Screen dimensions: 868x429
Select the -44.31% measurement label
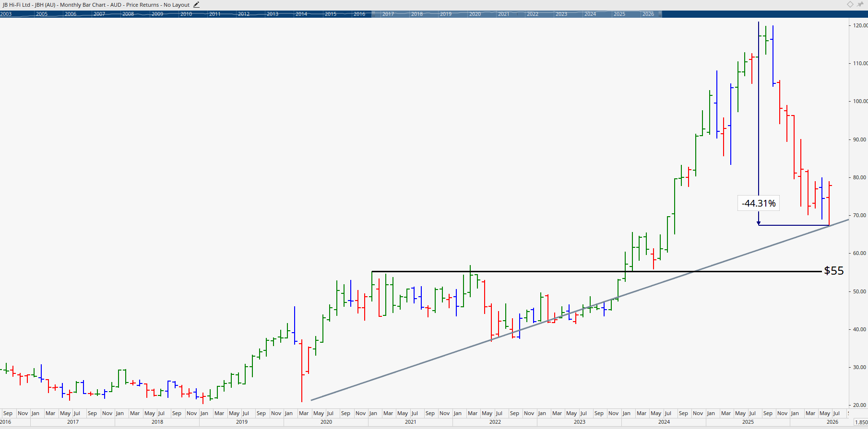(x=759, y=203)
